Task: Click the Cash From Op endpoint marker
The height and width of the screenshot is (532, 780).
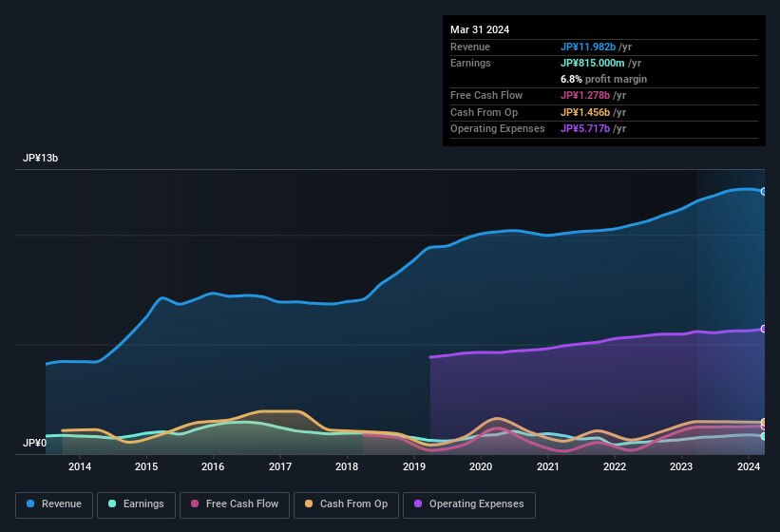Action: [x=764, y=422]
